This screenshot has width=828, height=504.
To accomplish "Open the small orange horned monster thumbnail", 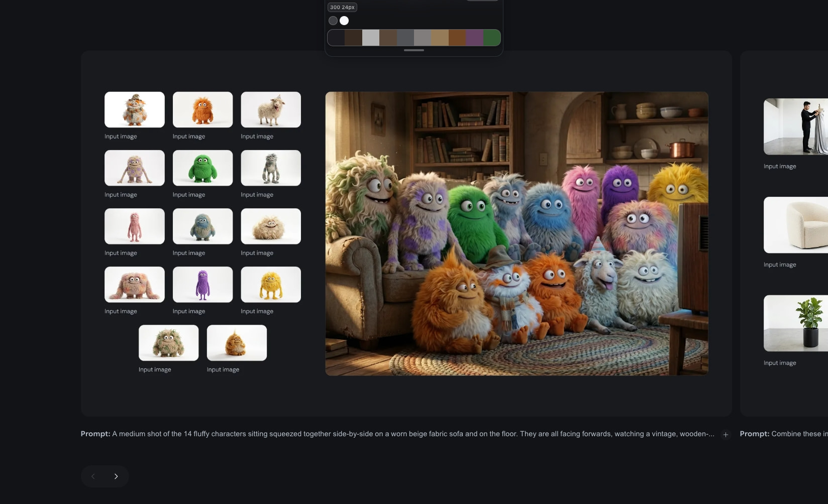I will point(237,342).
